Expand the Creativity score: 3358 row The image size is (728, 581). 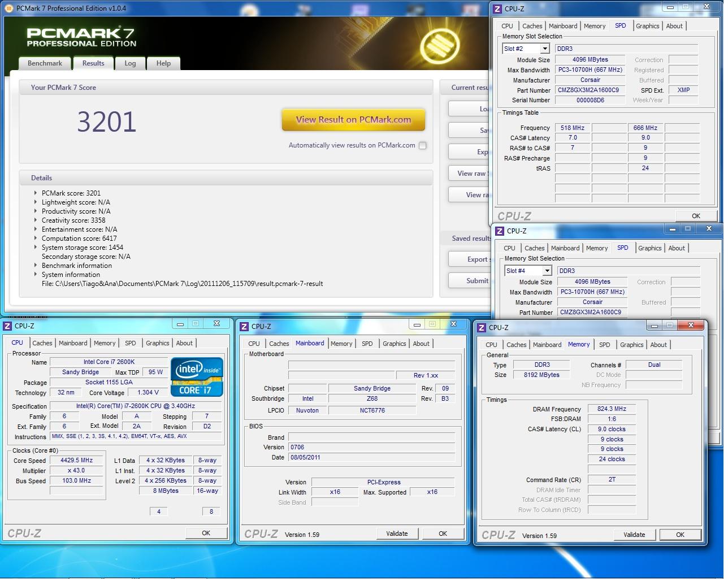(36, 220)
